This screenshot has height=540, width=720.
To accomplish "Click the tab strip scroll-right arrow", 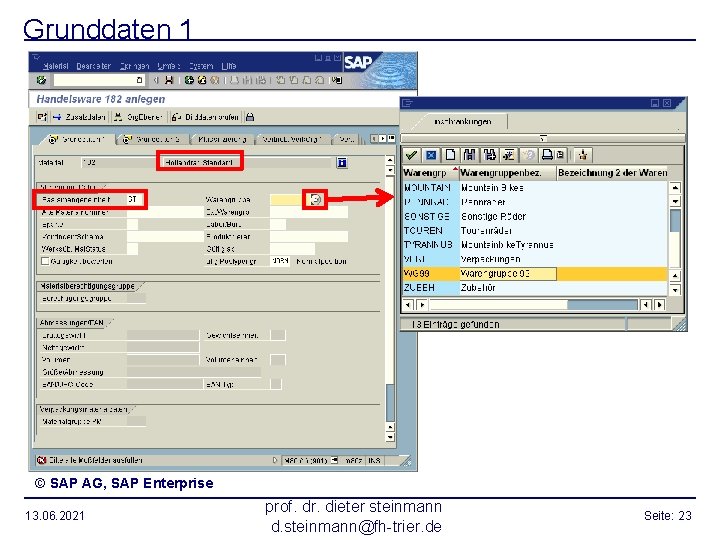I will pos(382,138).
